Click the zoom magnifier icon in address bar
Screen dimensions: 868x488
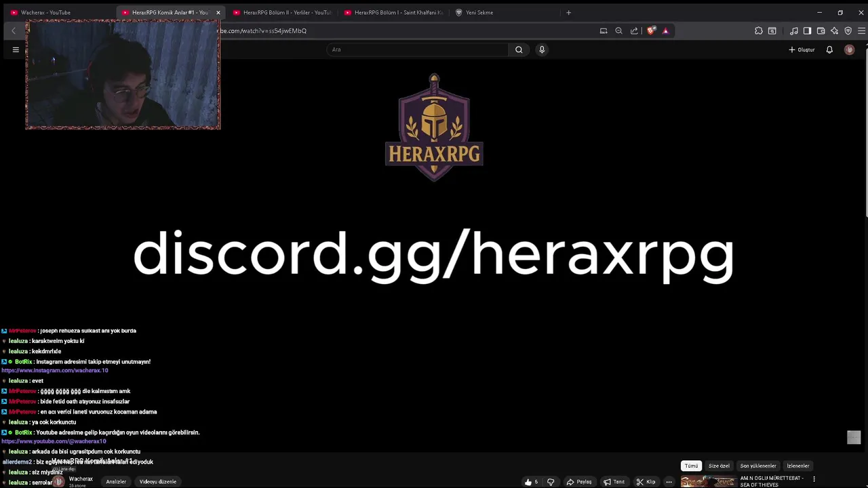(x=618, y=30)
